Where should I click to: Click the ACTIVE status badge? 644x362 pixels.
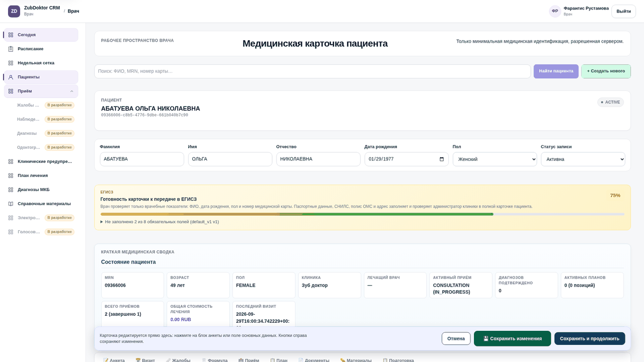pyautogui.click(x=610, y=102)
